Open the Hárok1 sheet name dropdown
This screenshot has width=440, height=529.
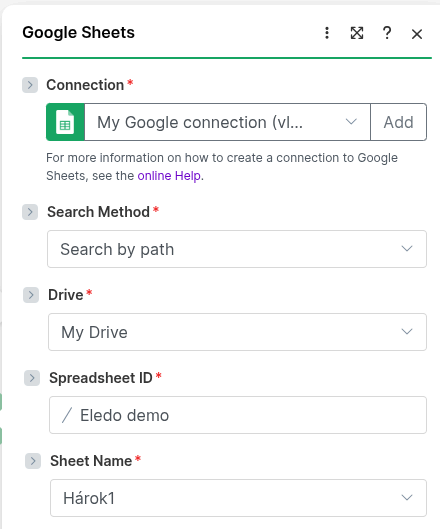pyautogui.click(x=238, y=498)
